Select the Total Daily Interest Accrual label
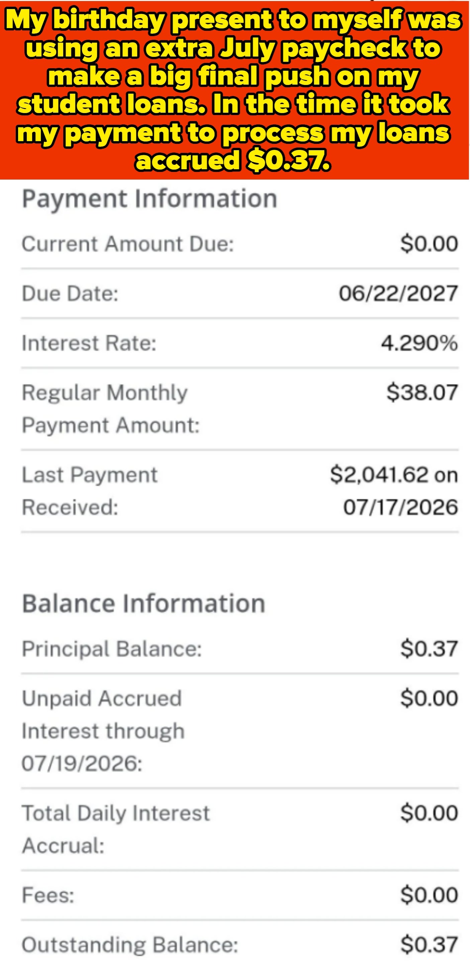This screenshot has height=980, width=470. coord(116,829)
